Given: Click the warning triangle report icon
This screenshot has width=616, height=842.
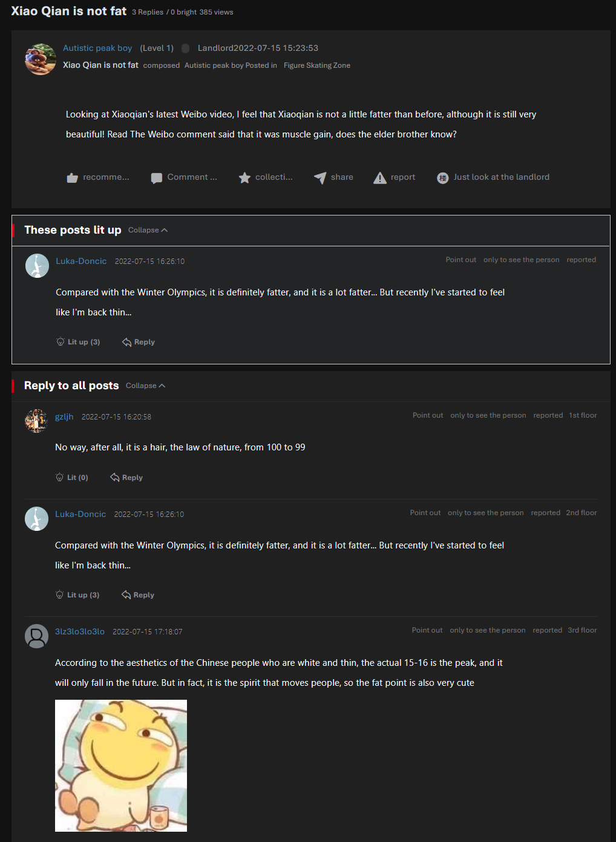Looking at the screenshot, I should pyautogui.click(x=380, y=178).
